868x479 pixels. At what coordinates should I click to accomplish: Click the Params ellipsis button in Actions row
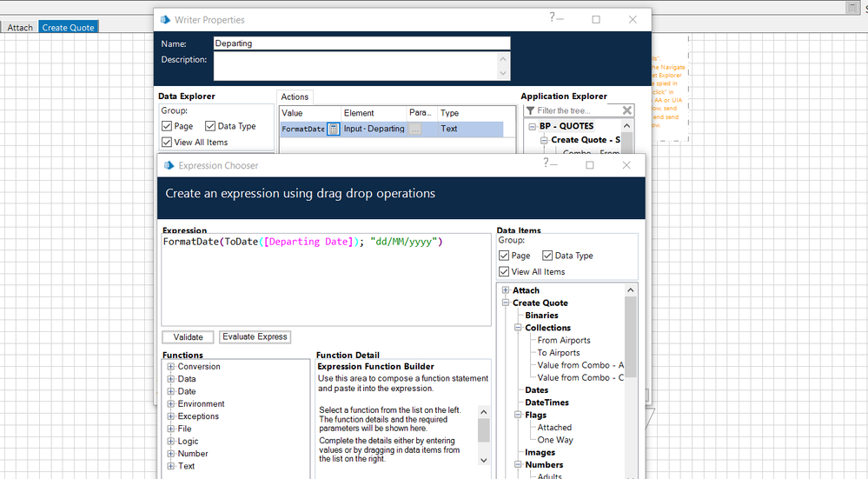point(415,129)
